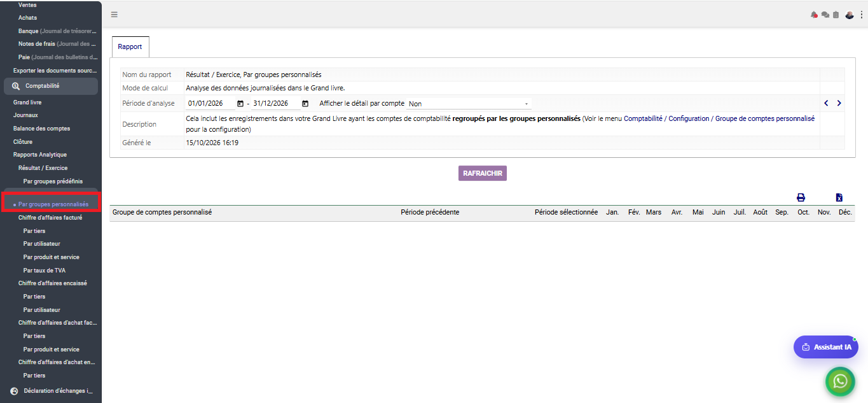Open Chiffre d'affaires encaissé
Screen dimensions: 868x403
point(53,283)
